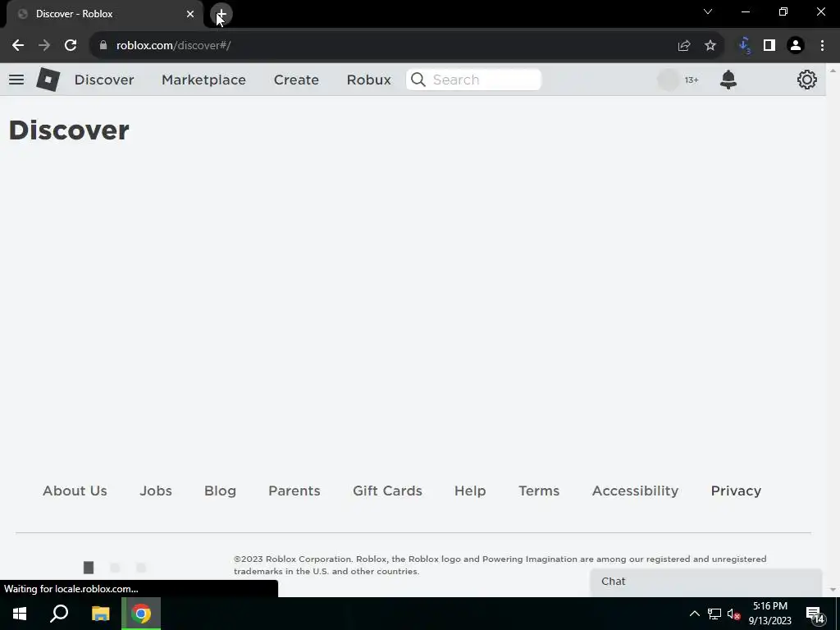Open the network status tray icon
840x630 pixels.
714,614
